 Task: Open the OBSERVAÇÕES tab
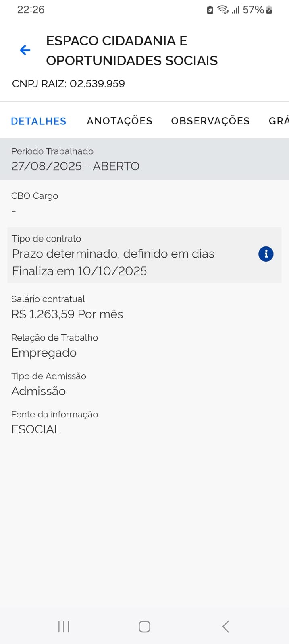[210, 121]
